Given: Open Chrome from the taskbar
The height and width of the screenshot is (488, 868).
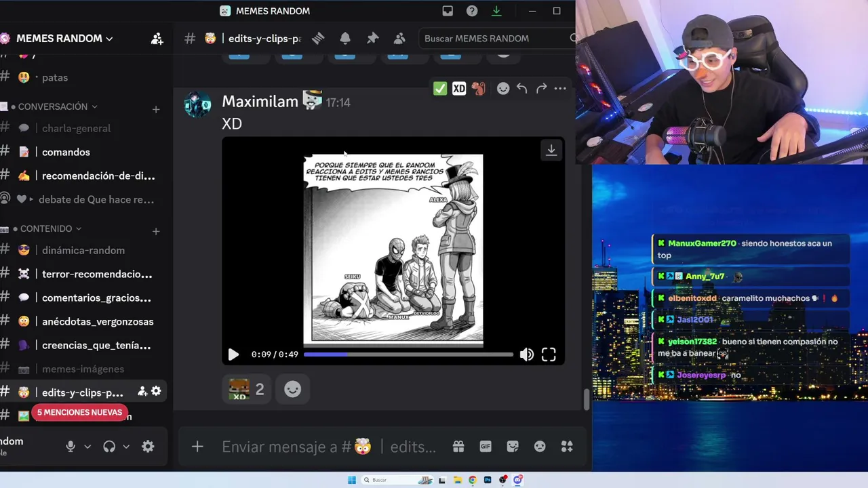Looking at the screenshot, I should coord(473,480).
